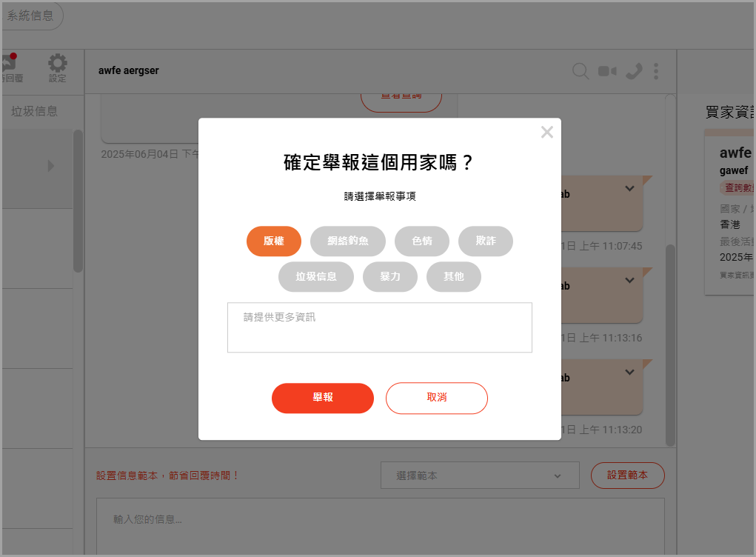
Task: Click the 11:13:20 message timestamp
Action: [602, 430]
